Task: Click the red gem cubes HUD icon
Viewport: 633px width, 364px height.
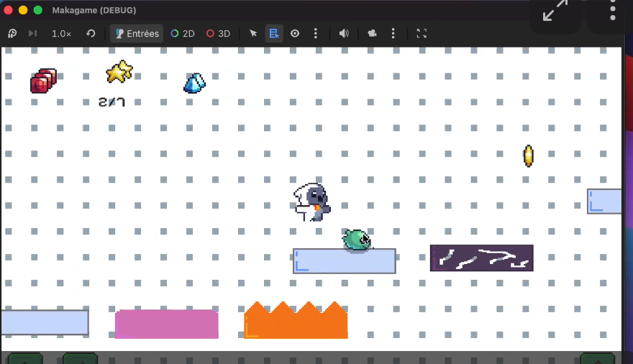Action: (x=44, y=81)
